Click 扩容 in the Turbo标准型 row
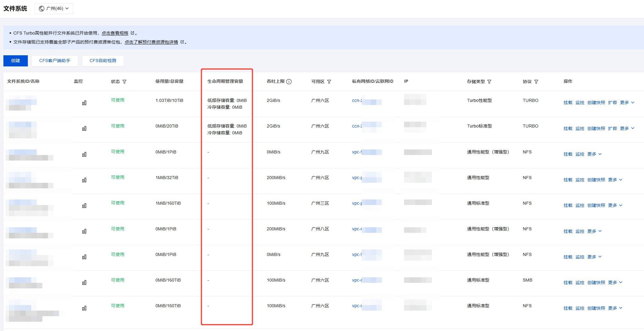The width and height of the screenshot is (644, 331). tap(612, 128)
